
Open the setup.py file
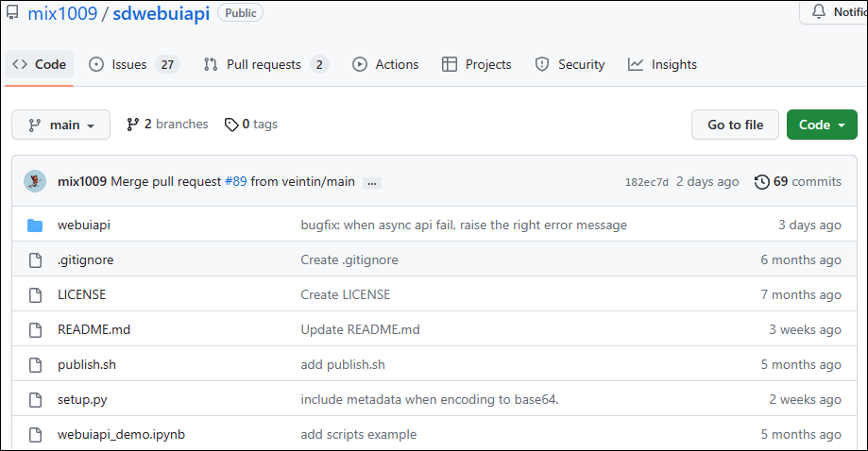[x=82, y=400]
